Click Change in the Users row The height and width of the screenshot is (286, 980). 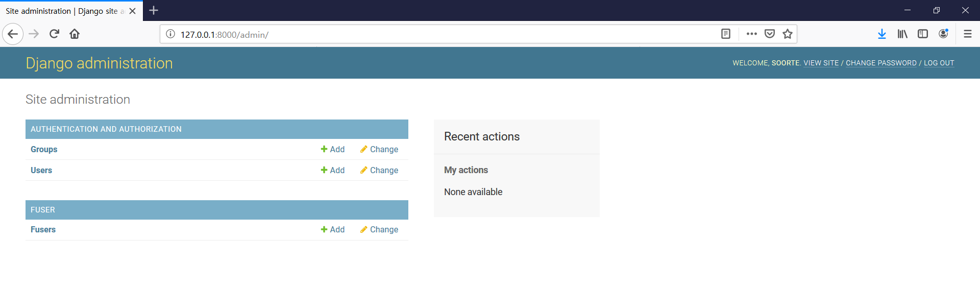[x=379, y=171]
